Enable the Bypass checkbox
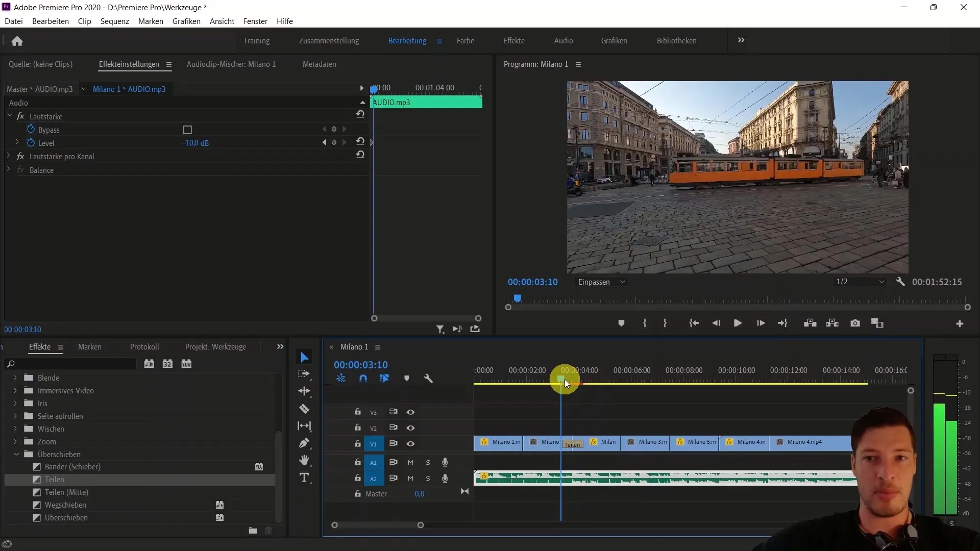This screenshot has height=551, width=980. [187, 130]
